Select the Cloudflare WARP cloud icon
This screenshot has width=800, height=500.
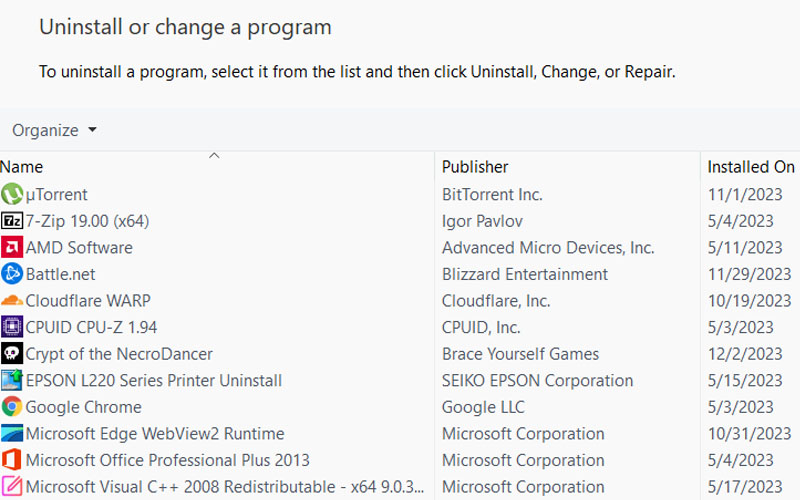12,300
